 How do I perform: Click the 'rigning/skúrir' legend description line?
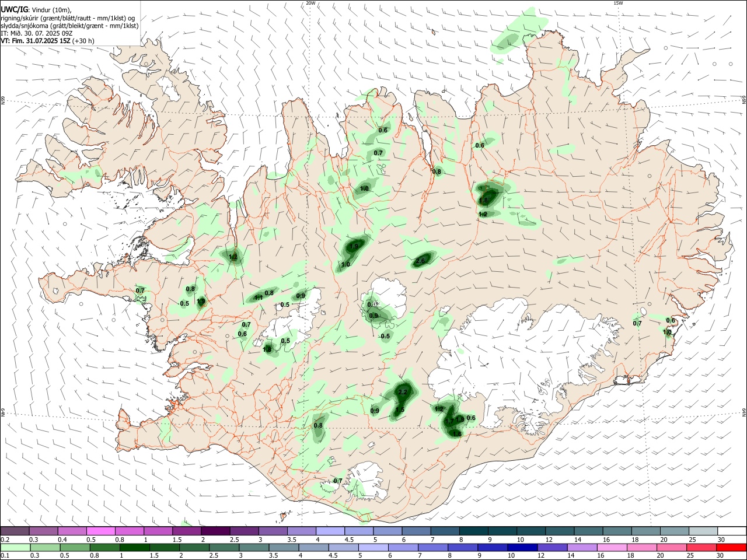point(67,17)
